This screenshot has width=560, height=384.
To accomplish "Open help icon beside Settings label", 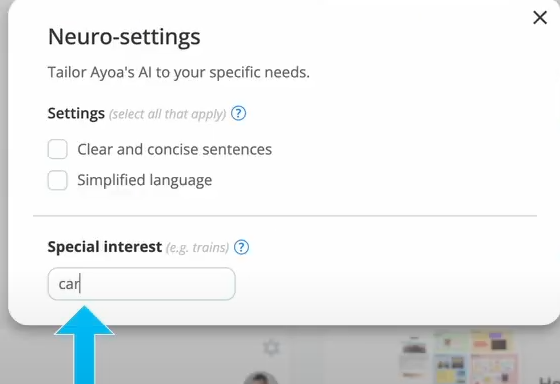I will coord(238,114).
